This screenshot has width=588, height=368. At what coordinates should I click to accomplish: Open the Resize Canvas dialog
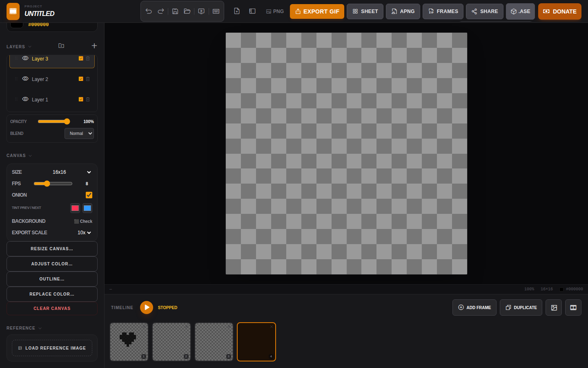[x=52, y=249]
